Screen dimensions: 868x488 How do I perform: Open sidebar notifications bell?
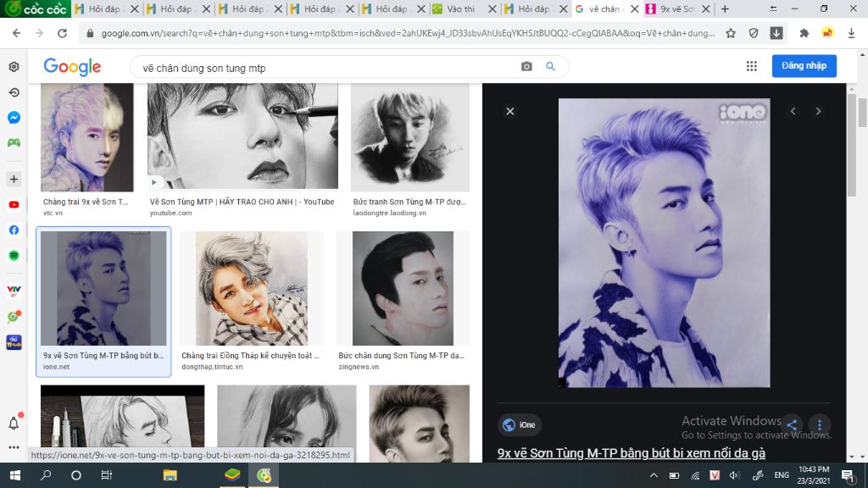[14, 424]
